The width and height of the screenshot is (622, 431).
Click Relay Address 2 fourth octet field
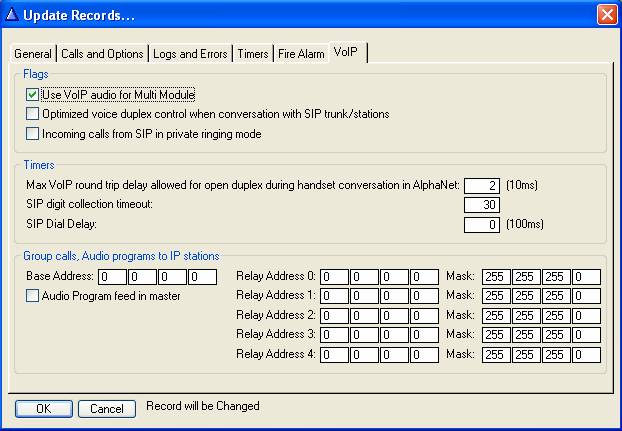click(424, 316)
